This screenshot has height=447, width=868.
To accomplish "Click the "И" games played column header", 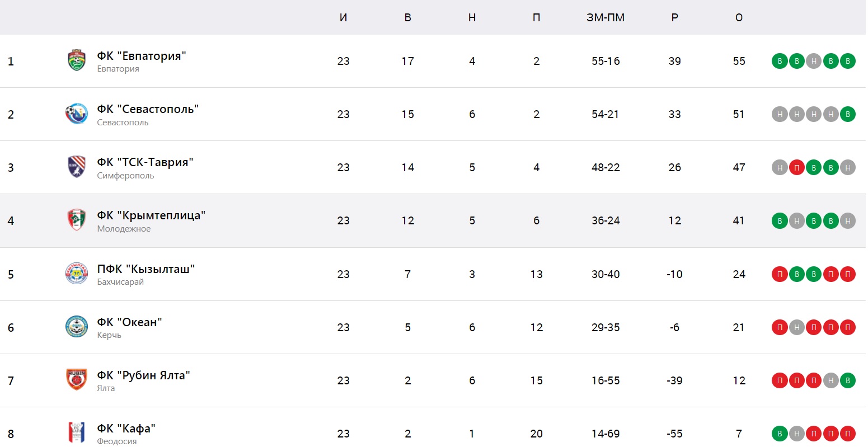I will [x=343, y=17].
